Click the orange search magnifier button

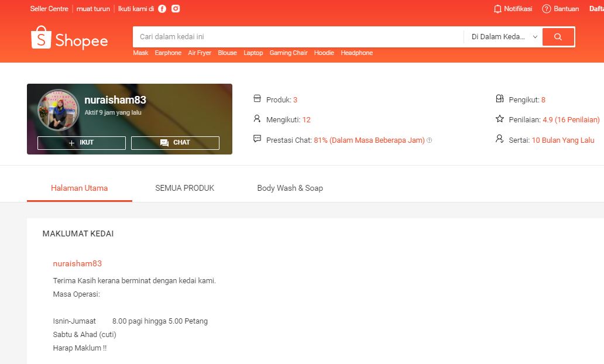558,37
